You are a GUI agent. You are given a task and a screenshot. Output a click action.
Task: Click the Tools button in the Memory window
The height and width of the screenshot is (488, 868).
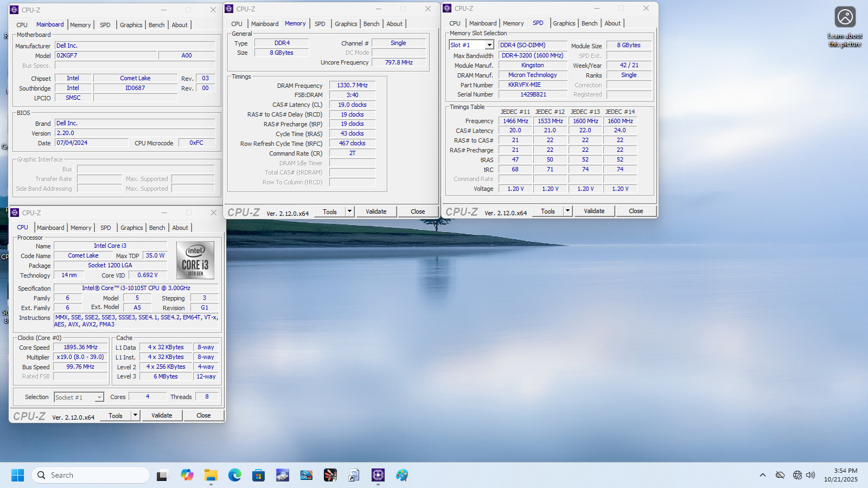[x=330, y=211]
